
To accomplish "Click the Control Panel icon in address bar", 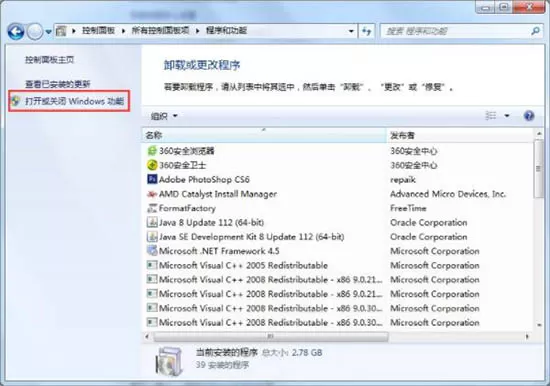I will (61, 31).
